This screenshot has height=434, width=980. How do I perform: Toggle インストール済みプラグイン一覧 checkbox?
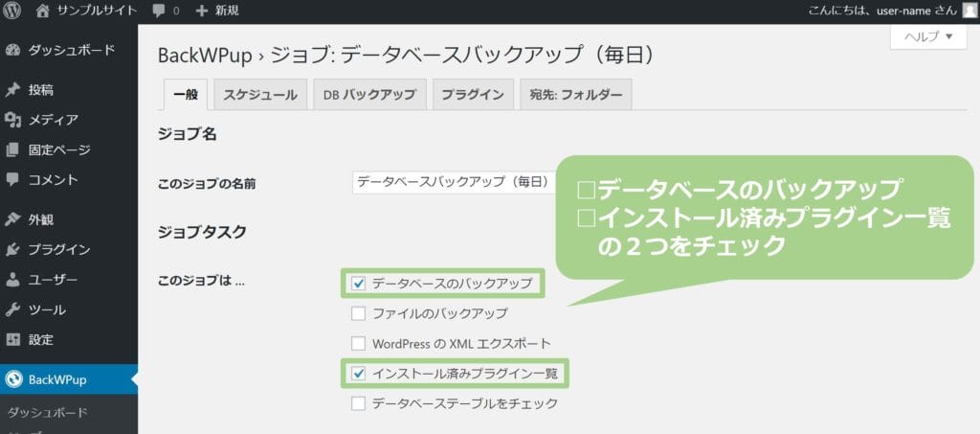[x=359, y=374]
